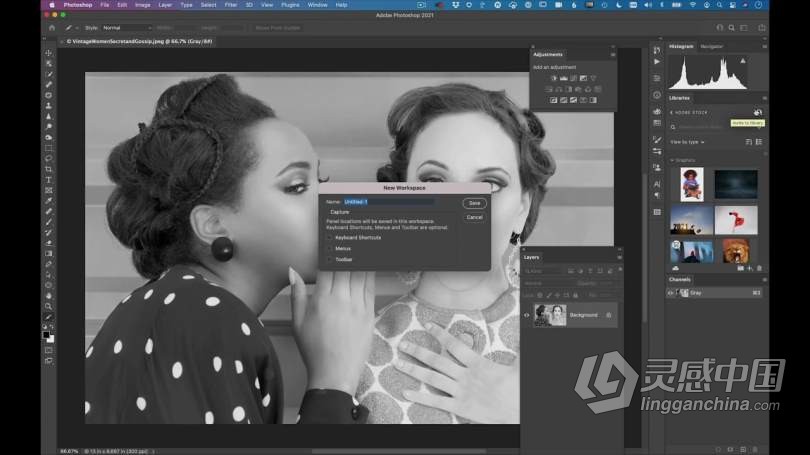Toggle the lock on Background layer
Screen dimensions: 810x455
pos(609,315)
